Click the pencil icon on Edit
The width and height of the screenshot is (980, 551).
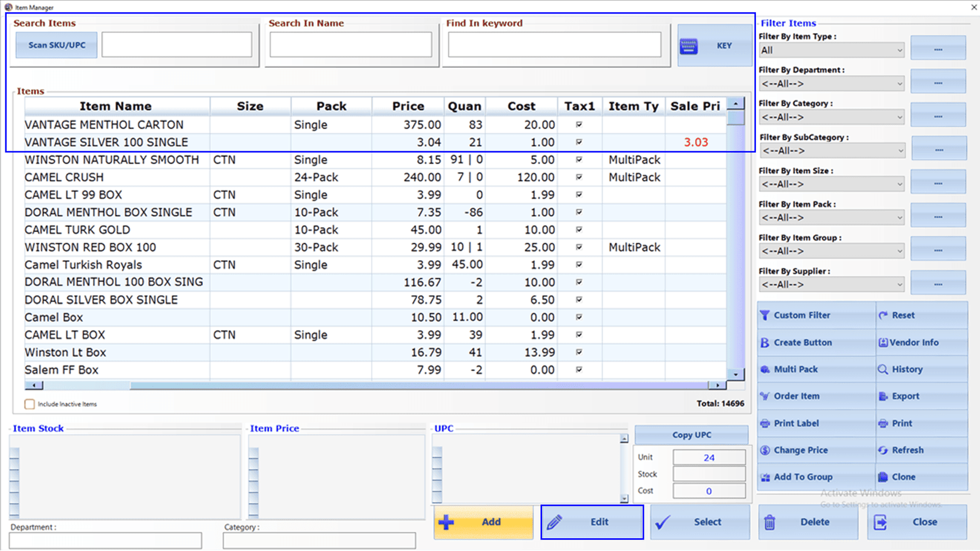pyautogui.click(x=554, y=522)
